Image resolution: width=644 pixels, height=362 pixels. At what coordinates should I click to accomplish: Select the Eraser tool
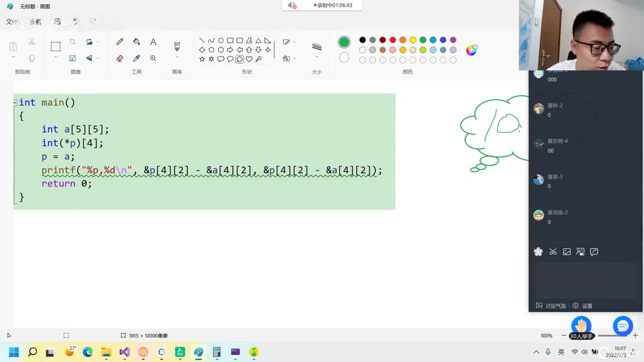pos(120,58)
